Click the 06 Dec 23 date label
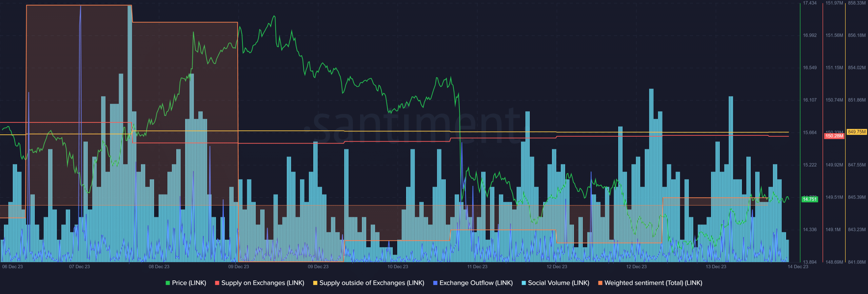Screen dimensions: 868x294 click(13, 267)
